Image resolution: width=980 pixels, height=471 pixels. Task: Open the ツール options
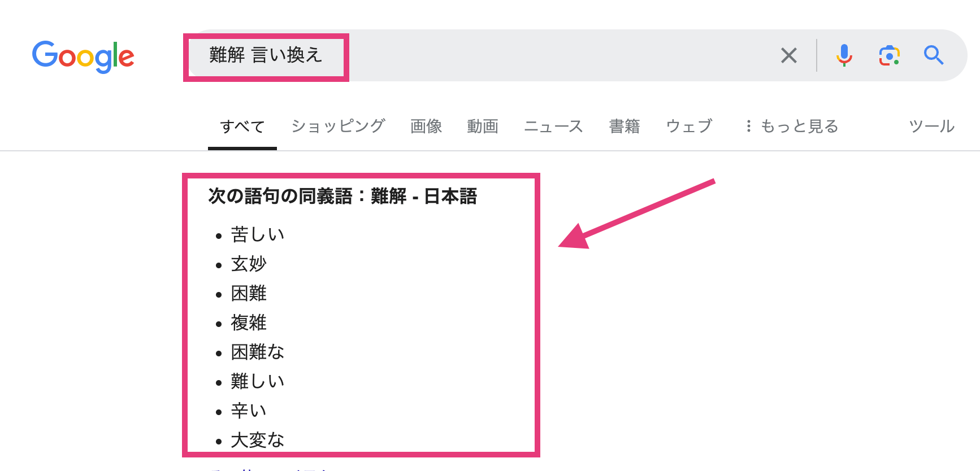pyautogui.click(x=931, y=126)
